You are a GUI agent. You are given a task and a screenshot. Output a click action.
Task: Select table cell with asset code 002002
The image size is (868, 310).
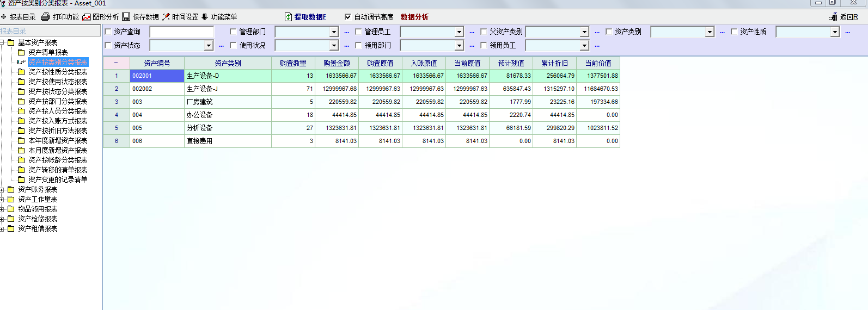click(157, 89)
